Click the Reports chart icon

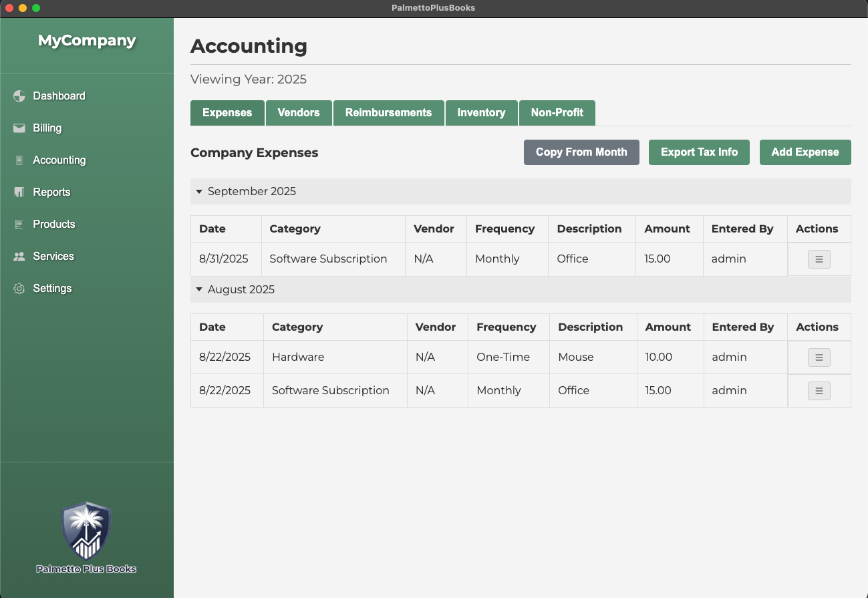tap(19, 192)
